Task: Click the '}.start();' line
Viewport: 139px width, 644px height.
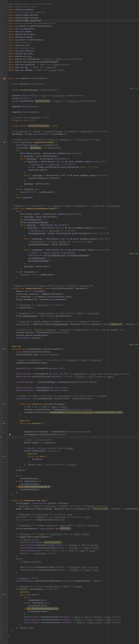Action: coord(21,470)
